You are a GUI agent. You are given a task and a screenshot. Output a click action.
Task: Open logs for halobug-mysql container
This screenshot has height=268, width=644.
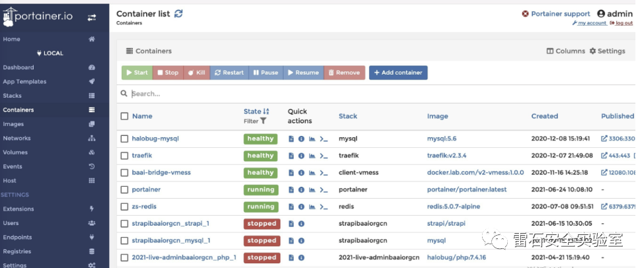coord(291,139)
